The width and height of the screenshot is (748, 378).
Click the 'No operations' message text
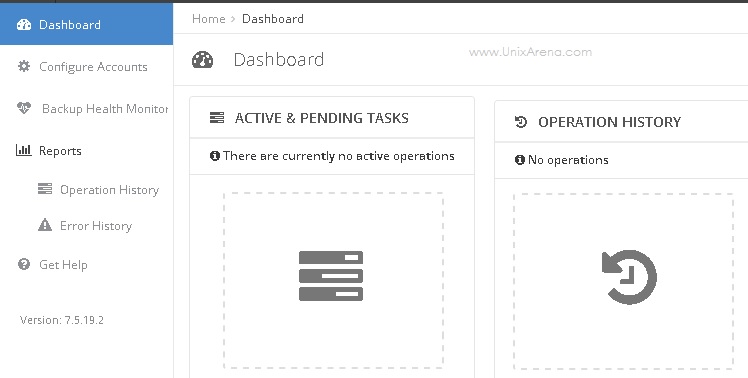coord(568,160)
